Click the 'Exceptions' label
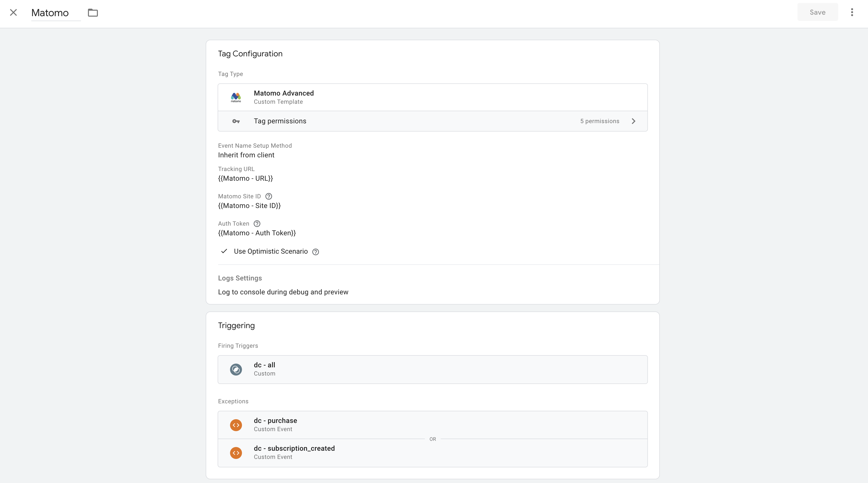Screen dimensions: 868x483 pyautogui.click(x=233, y=401)
